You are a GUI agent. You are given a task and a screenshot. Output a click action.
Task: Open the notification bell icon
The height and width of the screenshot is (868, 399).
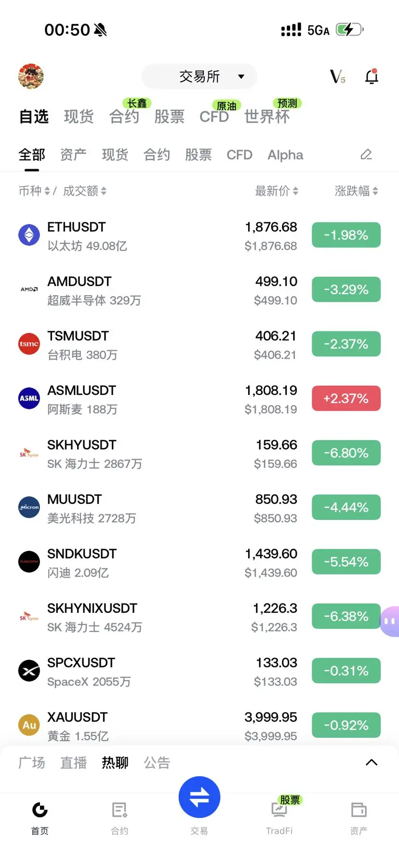[x=372, y=76]
